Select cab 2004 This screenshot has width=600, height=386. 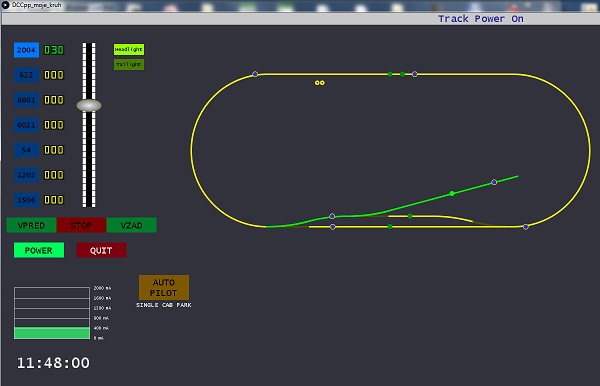click(26, 50)
